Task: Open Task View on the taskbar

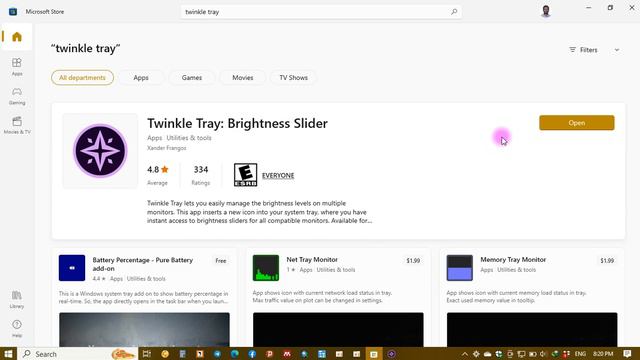Action: pyautogui.click(x=147, y=354)
